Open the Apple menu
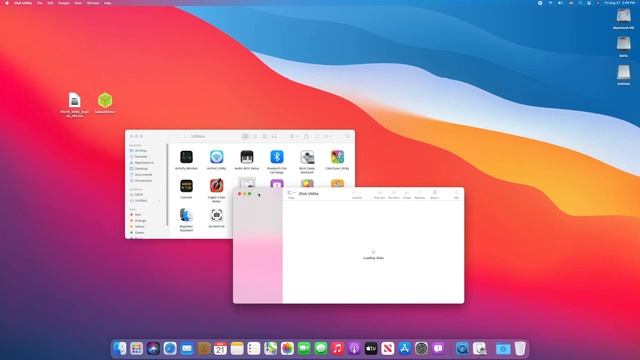 tap(7, 3)
